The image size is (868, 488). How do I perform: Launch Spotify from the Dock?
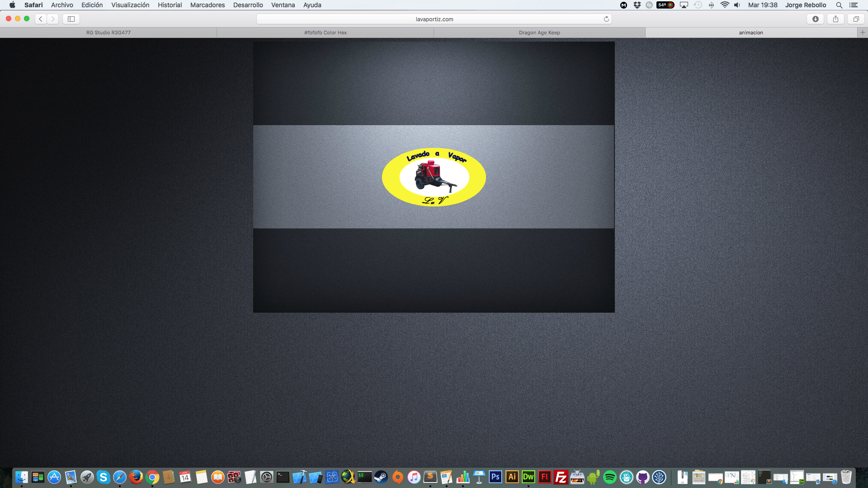(x=610, y=477)
